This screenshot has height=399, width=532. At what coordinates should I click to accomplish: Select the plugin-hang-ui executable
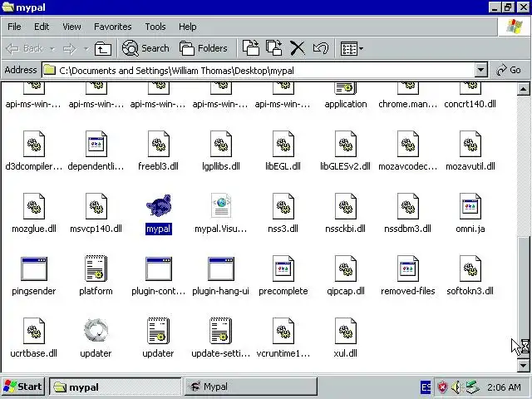221,276
